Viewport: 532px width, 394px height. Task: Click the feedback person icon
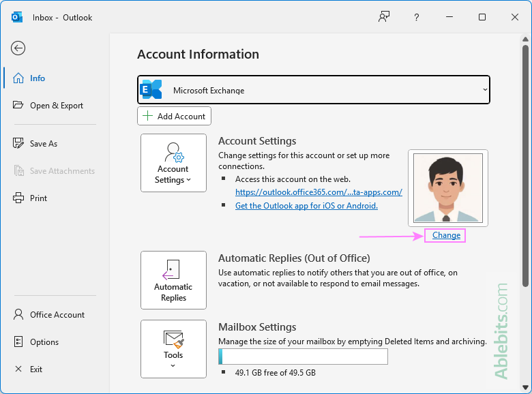384,16
